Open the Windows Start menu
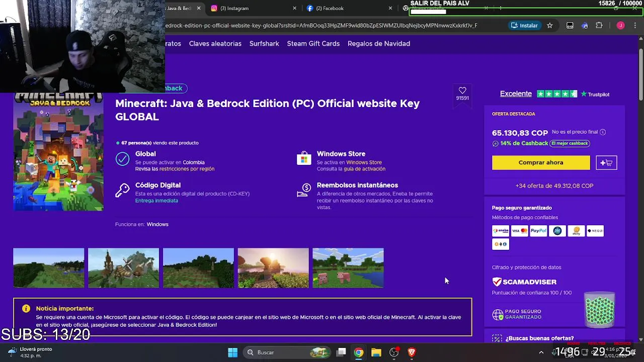This screenshot has width=644, height=362. pos(232,352)
